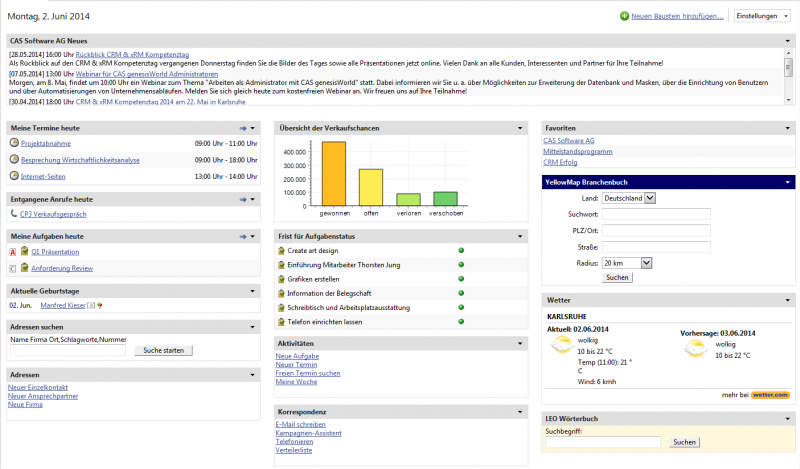Click task clipboard icon beside Anforderung Review
Screen dimensions: 800x469
24,267
